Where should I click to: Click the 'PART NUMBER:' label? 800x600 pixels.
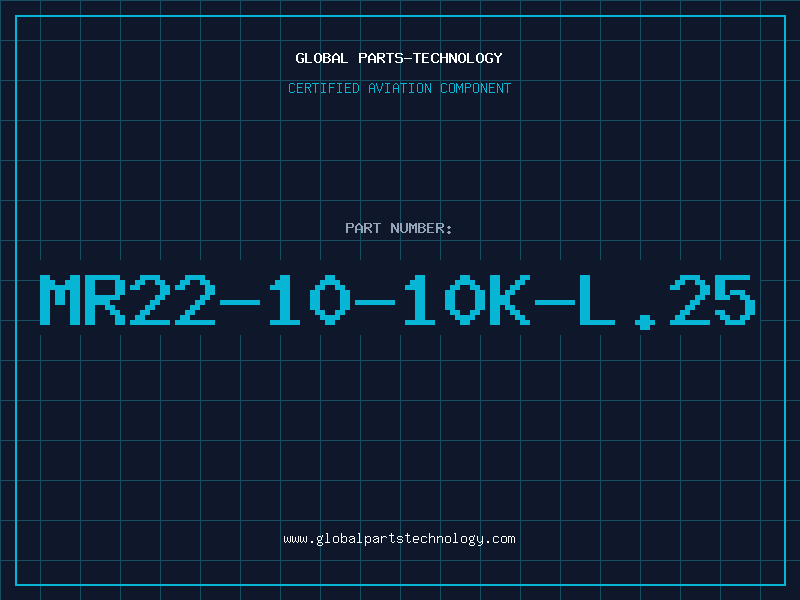pos(398,228)
